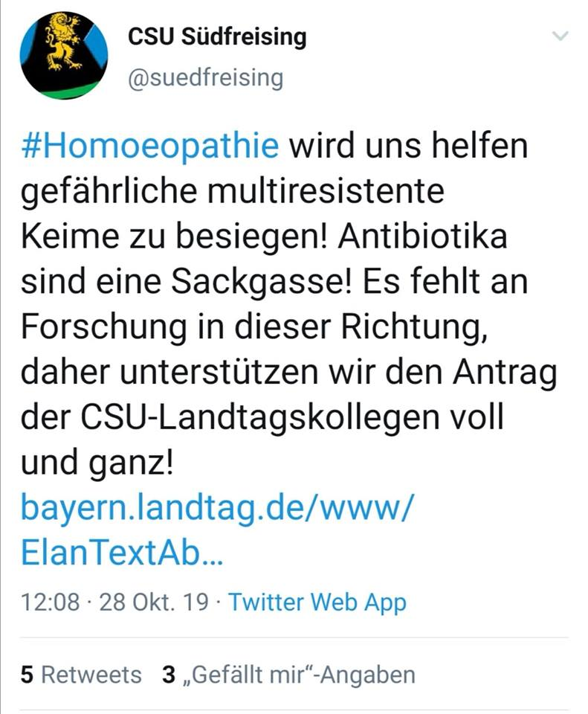This screenshot has height=714, width=588.
Task: Open the @suedfreising handle
Action: pyautogui.click(x=206, y=78)
